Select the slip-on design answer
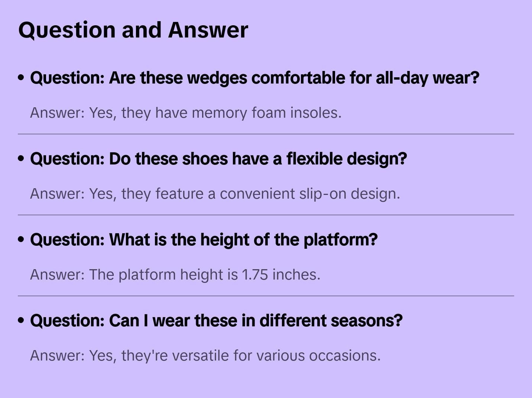Viewport: 532px width, 398px height. tap(215, 194)
